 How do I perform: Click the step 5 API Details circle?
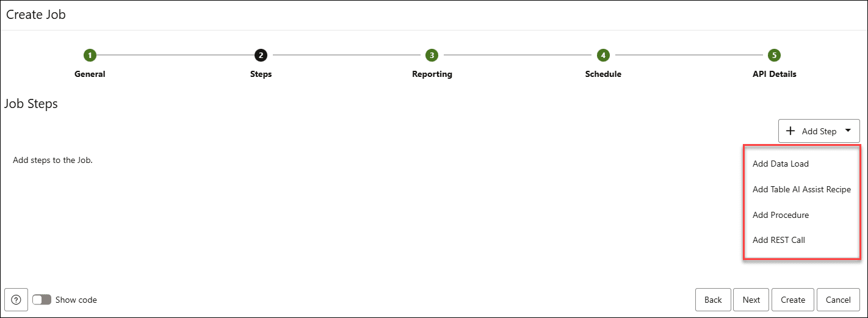(774, 56)
